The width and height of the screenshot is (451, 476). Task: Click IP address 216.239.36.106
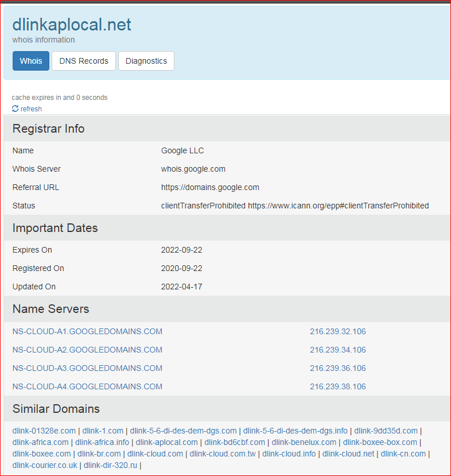[338, 368]
